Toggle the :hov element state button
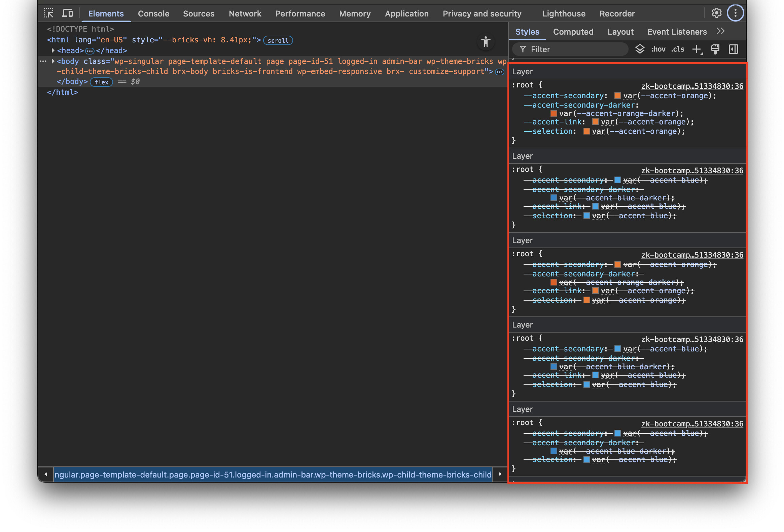The image size is (784, 532). (658, 49)
